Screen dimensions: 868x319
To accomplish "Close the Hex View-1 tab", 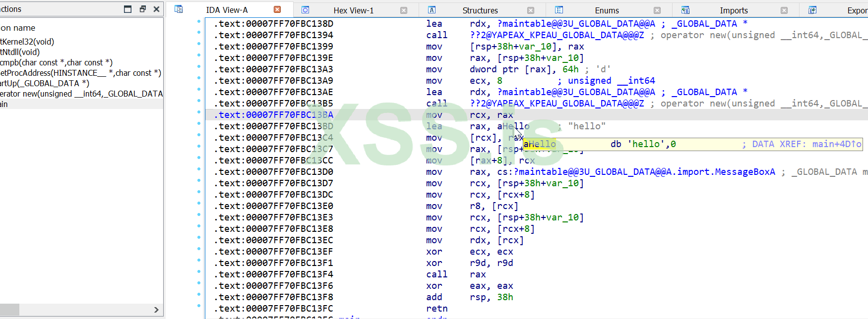I will [404, 10].
